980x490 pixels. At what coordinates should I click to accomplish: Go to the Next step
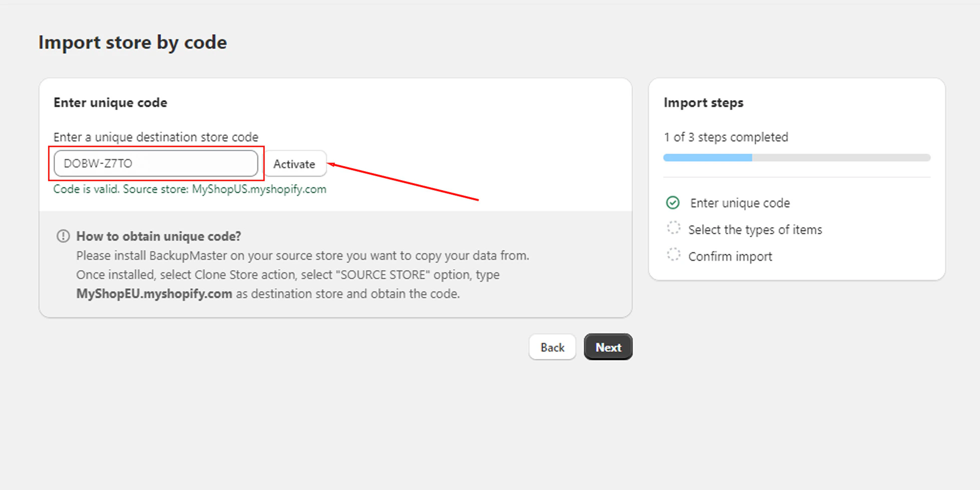[608, 347]
